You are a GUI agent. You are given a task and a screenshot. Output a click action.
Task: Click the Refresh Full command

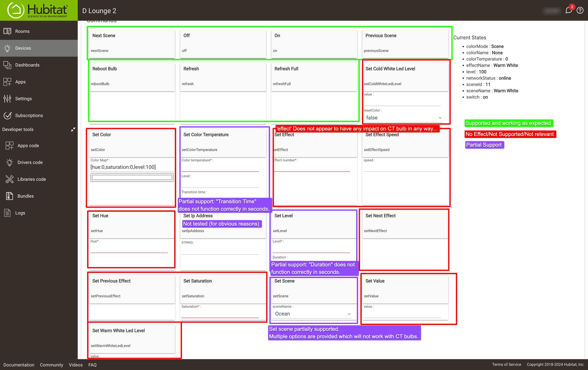pos(314,77)
